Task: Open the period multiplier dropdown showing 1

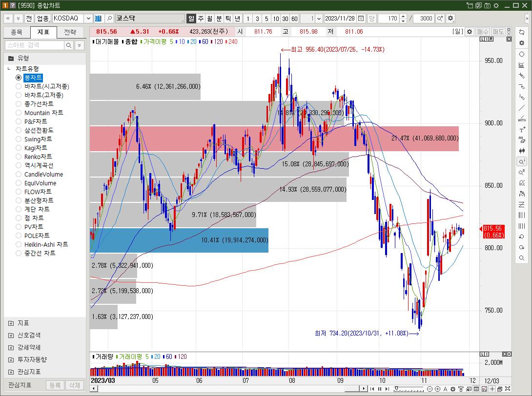Action: pyautogui.click(x=319, y=19)
